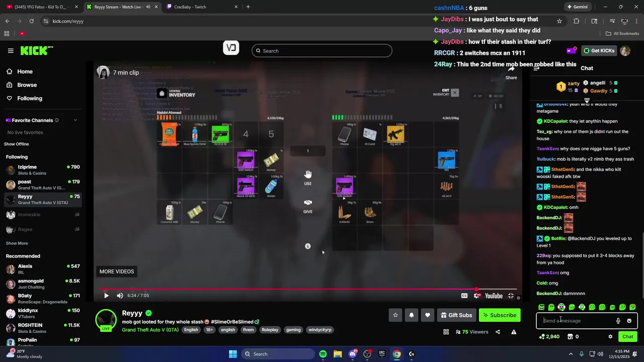
Task: Open the video on YouTube via its logo
Action: [x=494, y=296]
